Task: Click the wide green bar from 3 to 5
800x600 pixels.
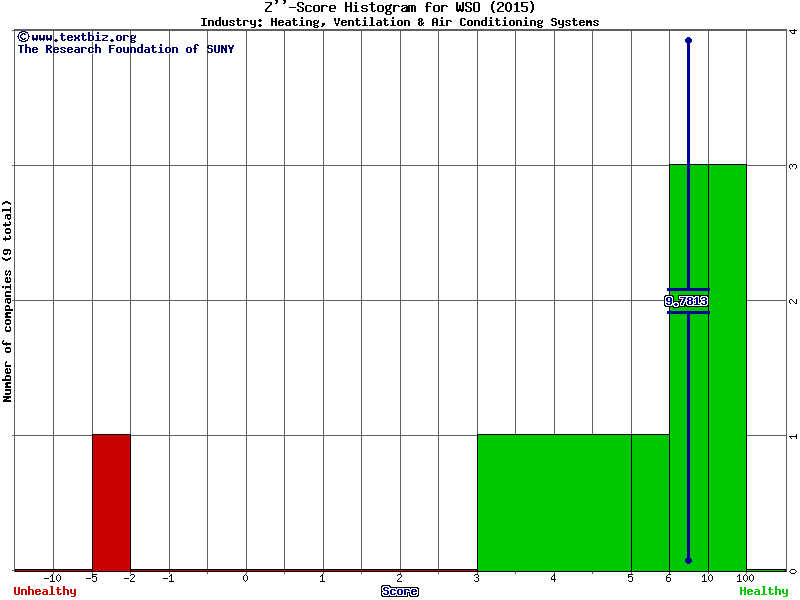Action: [x=554, y=502]
